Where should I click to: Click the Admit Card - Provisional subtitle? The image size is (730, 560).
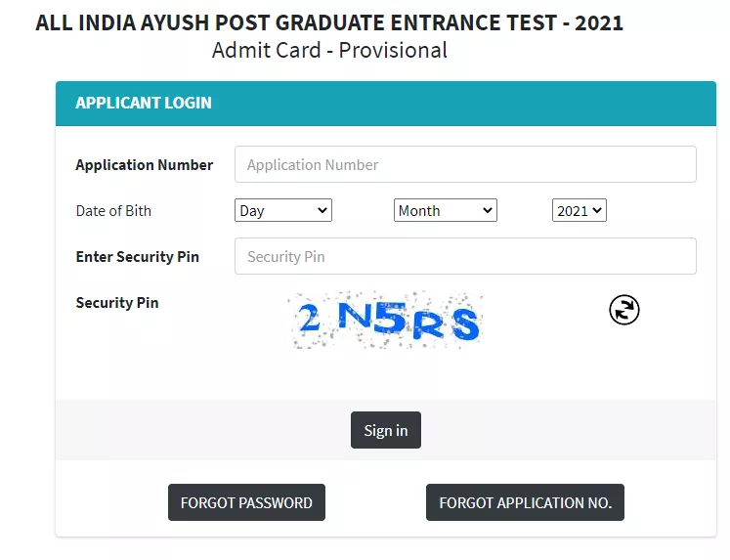329,50
